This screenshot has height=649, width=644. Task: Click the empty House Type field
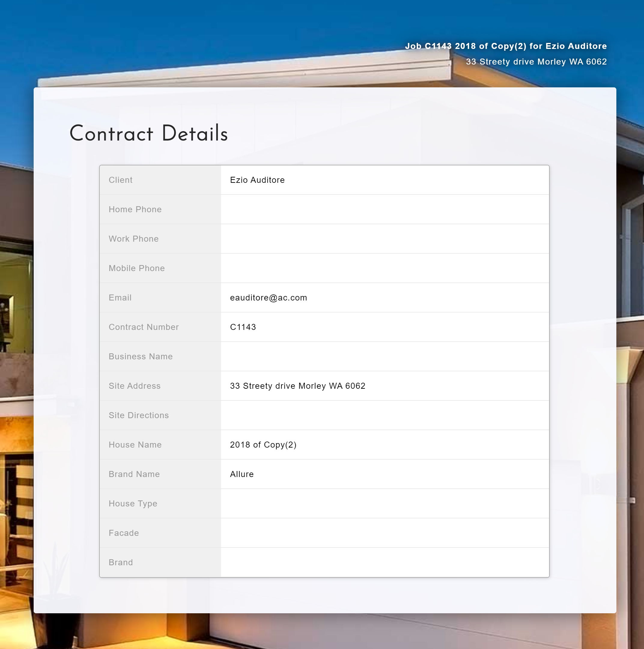[384, 503]
